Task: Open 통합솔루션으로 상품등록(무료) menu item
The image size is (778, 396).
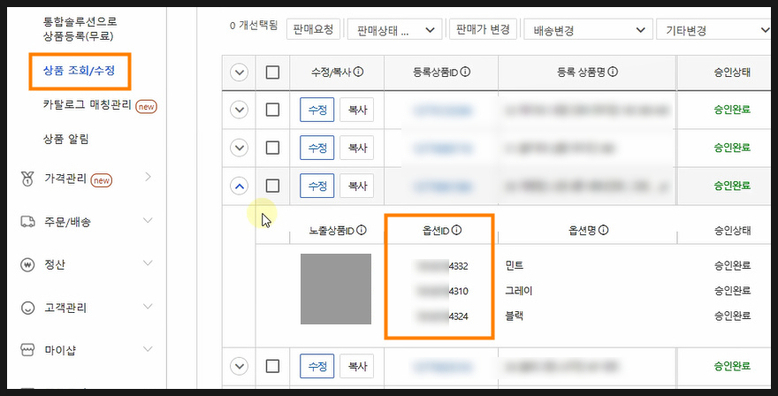Action: point(80,29)
